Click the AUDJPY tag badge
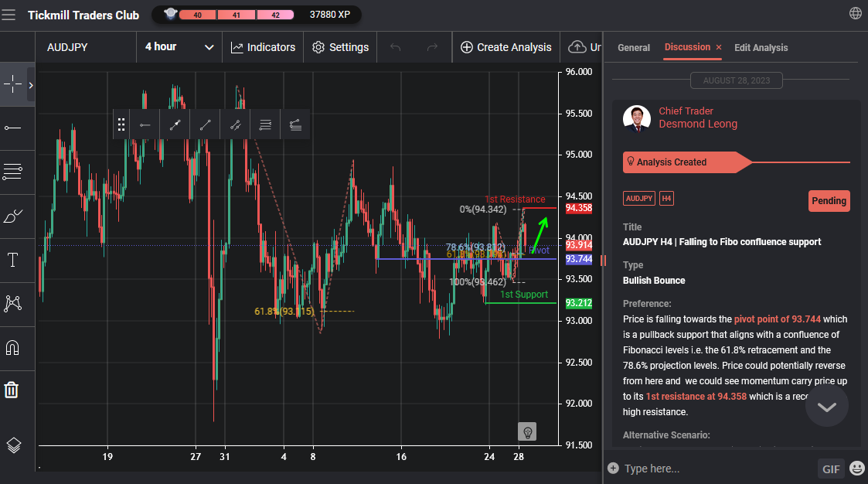This screenshot has height=484, width=868. 638,198
